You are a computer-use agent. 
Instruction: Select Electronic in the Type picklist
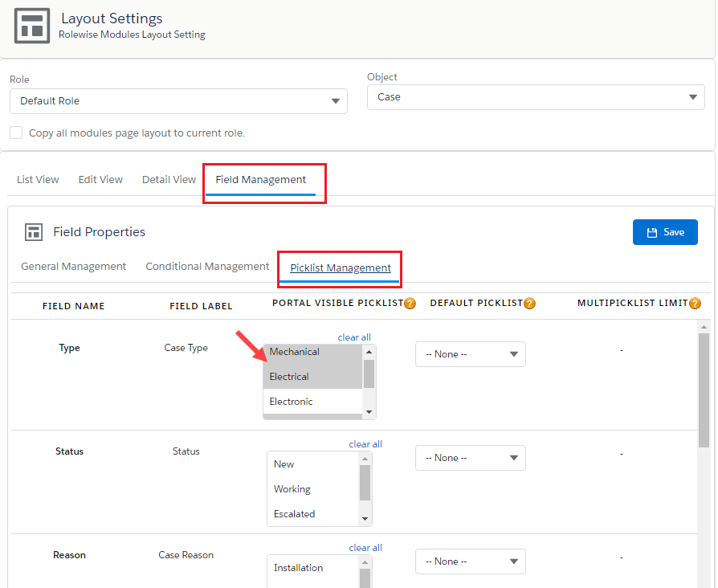point(292,402)
